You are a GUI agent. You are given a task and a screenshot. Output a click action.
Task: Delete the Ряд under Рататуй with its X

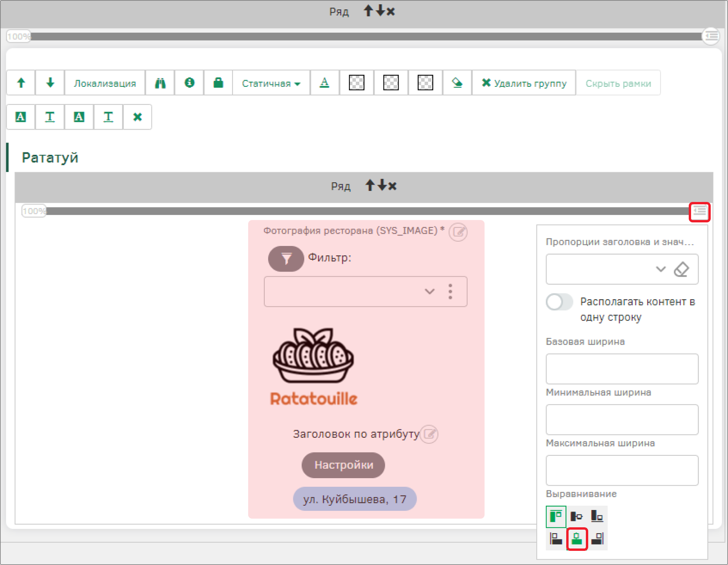pos(392,186)
